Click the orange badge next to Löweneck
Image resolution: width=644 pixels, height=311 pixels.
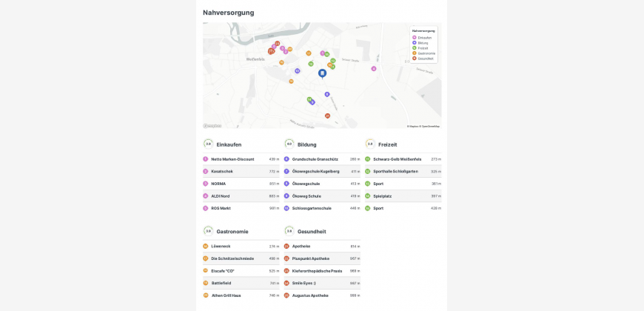[206, 247]
